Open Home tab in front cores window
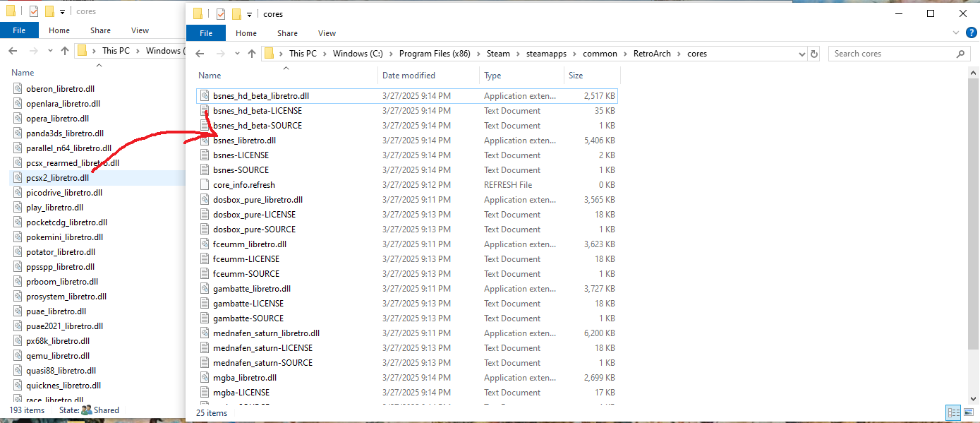980x423 pixels. click(x=246, y=33)
